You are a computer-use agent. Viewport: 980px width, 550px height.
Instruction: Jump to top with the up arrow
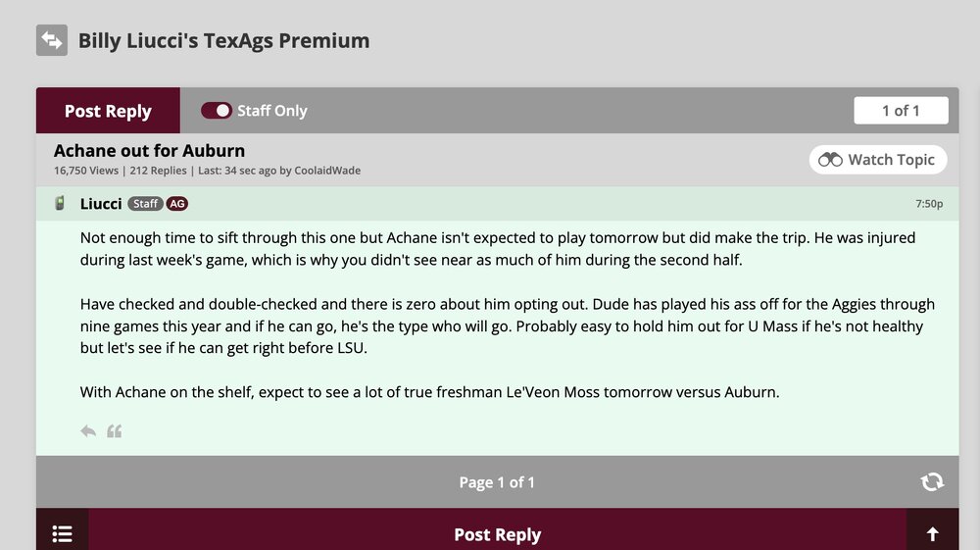(x=932, y=533)
